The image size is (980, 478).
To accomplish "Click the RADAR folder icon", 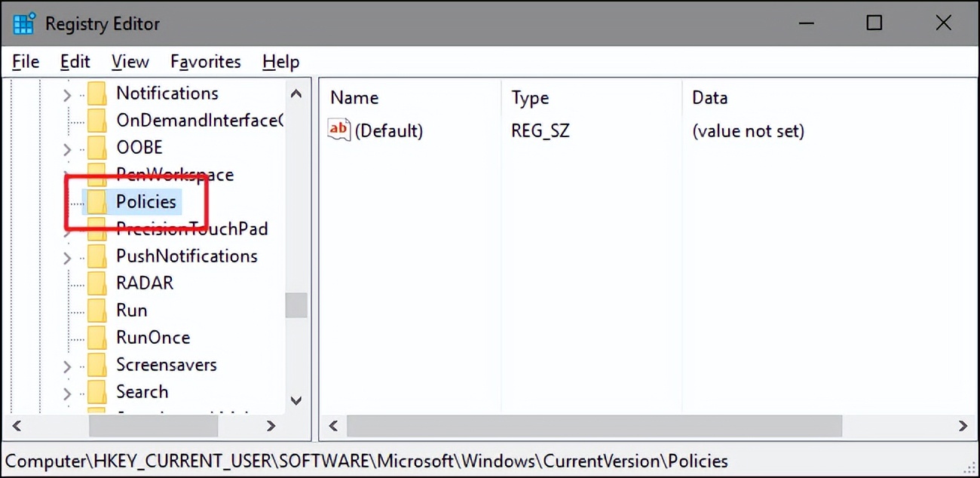I will [96, 283].
